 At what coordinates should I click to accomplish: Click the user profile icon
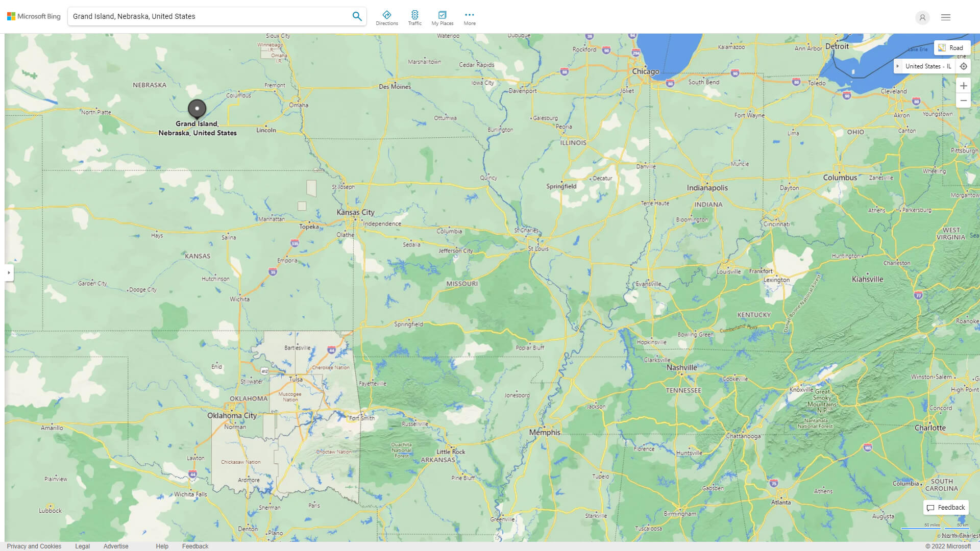point(922,17)
